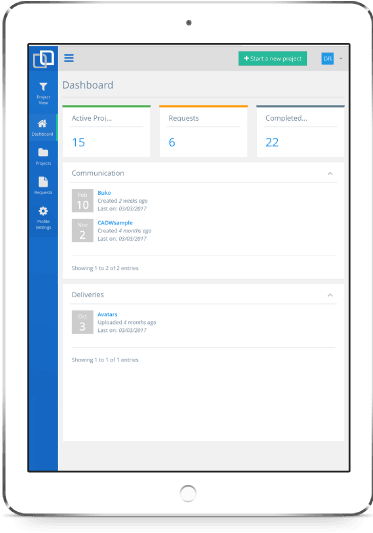Click the Dashboard page heading
Screen dimensions: 373x533
(88, 85)
